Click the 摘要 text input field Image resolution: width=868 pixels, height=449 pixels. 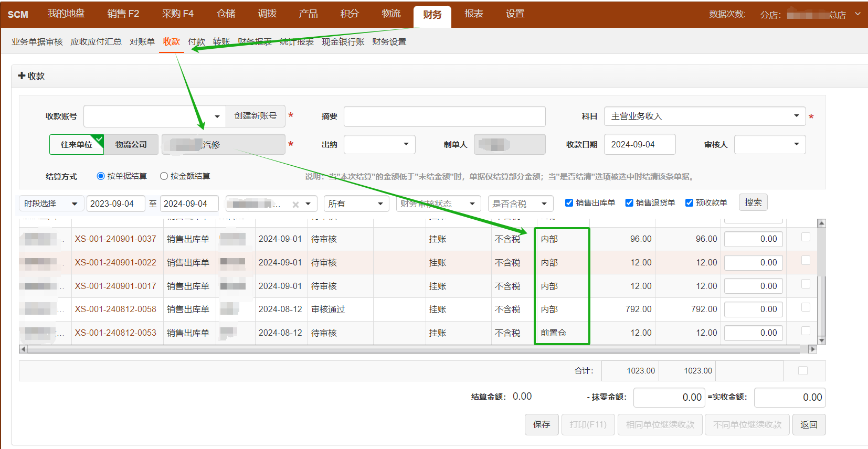444,116
